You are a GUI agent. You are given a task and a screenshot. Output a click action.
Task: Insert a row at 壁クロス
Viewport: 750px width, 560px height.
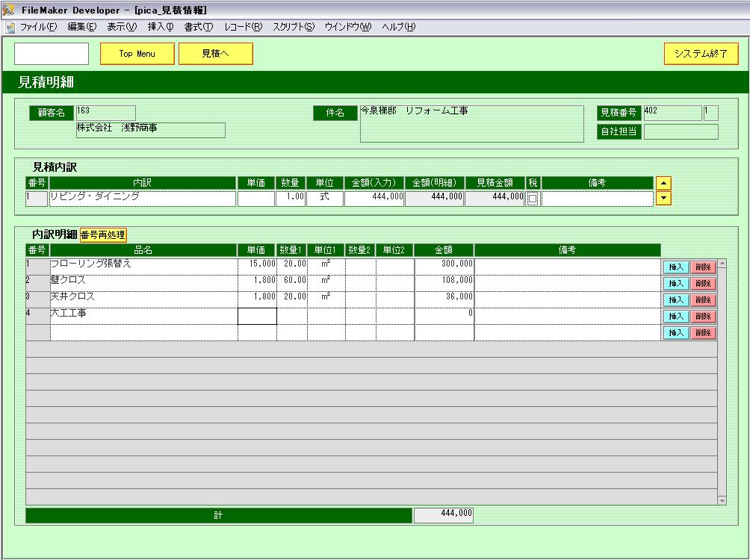[x=675, y=284]
